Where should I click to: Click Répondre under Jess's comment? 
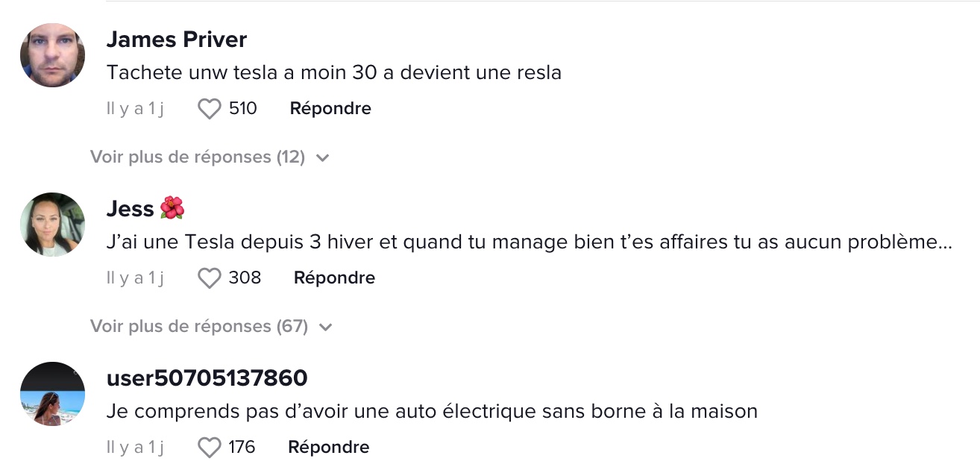pyautogui.click(x=334, y=278)
